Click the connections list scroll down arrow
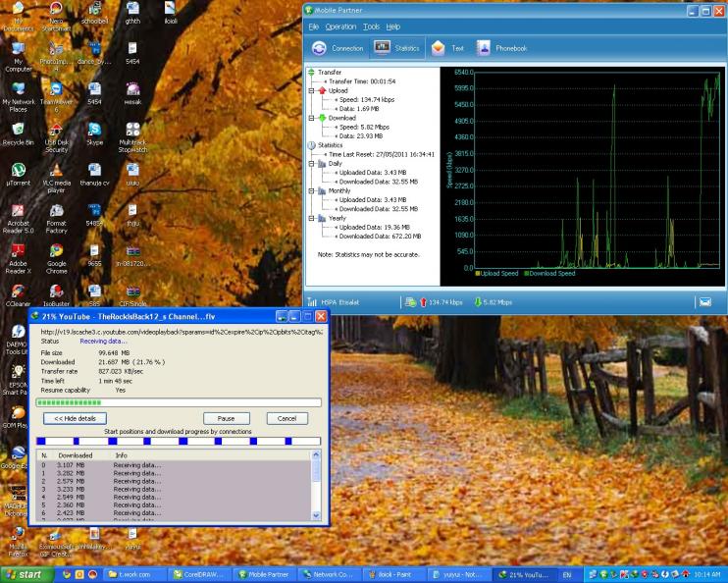The width and height of the screenshot is (728, 583). click(x=316, y=515)
